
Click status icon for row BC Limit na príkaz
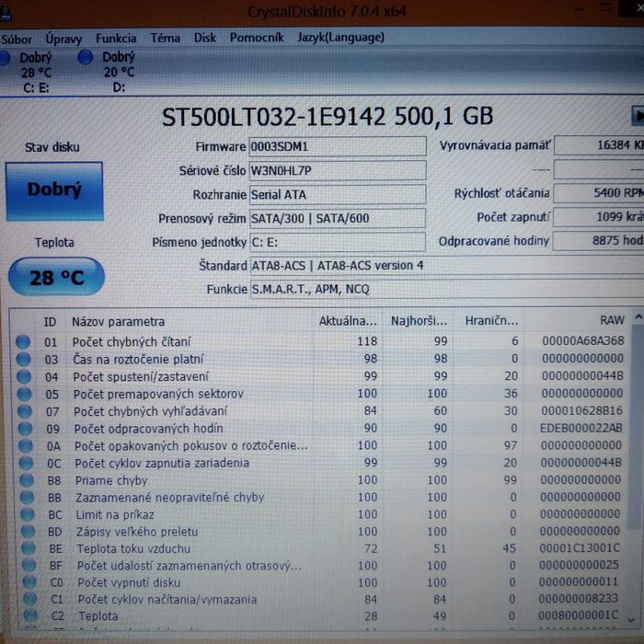(x=27, y=514)
